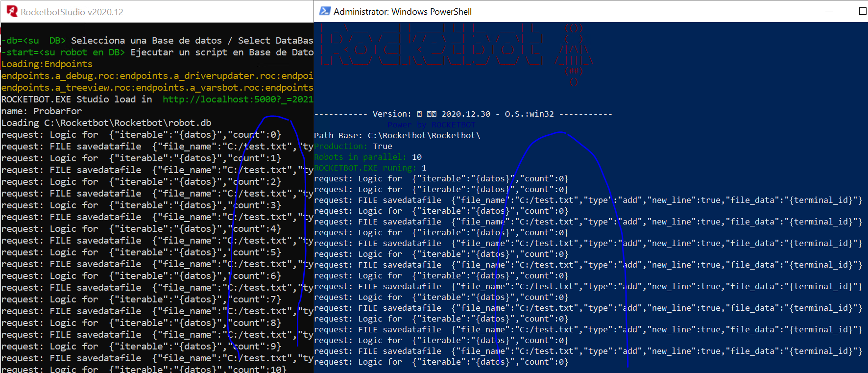Open the http://localhost:5000 link
Image resolution: width=868 pixels, height=373 pixels.
(x=238, y=99)
